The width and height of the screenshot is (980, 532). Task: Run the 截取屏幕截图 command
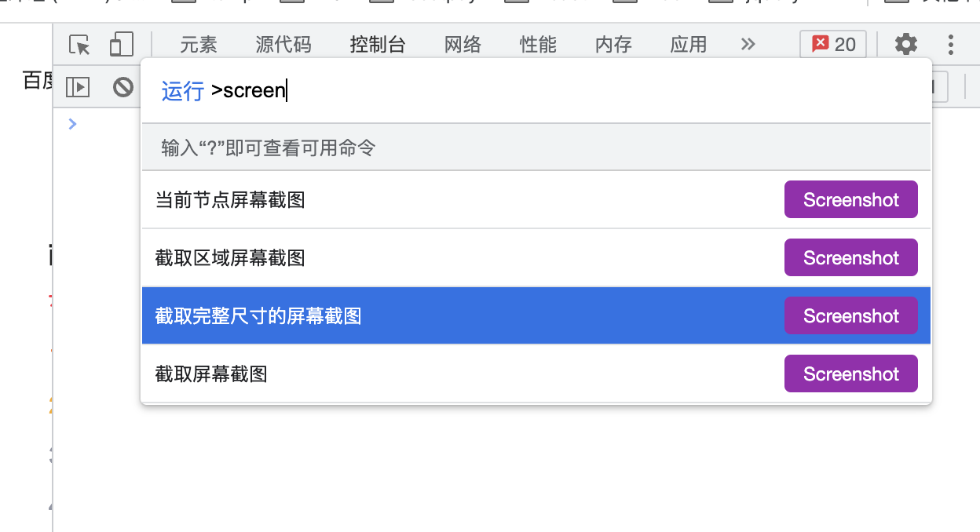point(536,373)
